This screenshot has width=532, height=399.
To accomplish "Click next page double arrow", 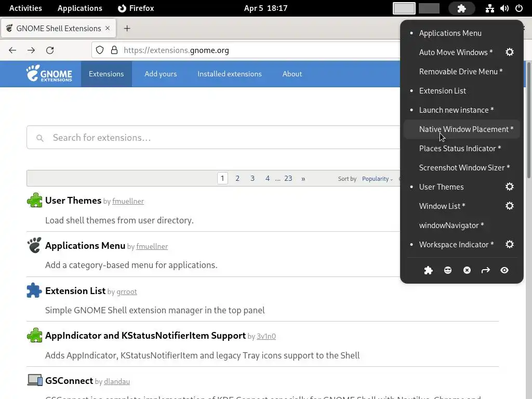I will point(303,179).
